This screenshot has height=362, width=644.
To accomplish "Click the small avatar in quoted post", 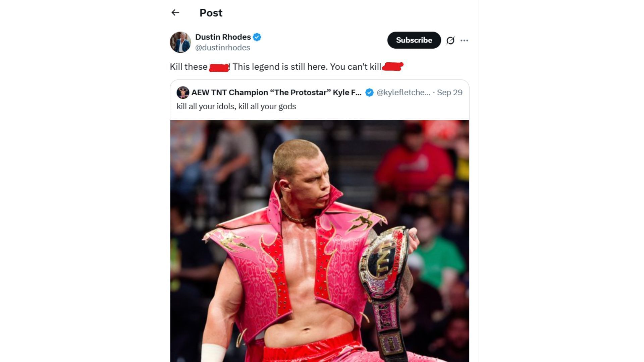I will click(x=183, y=93).
